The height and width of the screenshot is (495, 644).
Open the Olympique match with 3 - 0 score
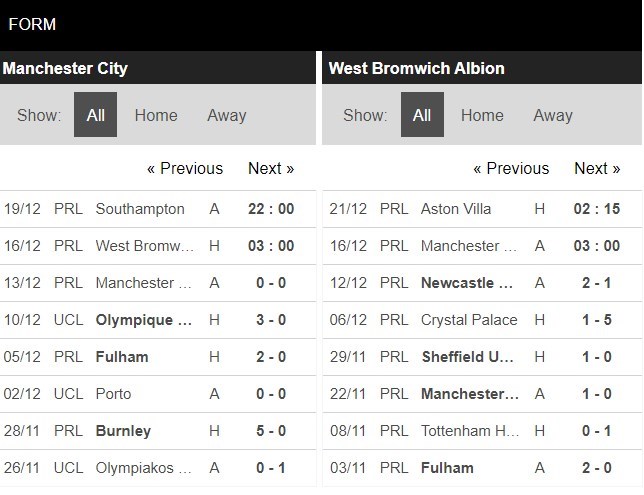(x=144, y=320)
